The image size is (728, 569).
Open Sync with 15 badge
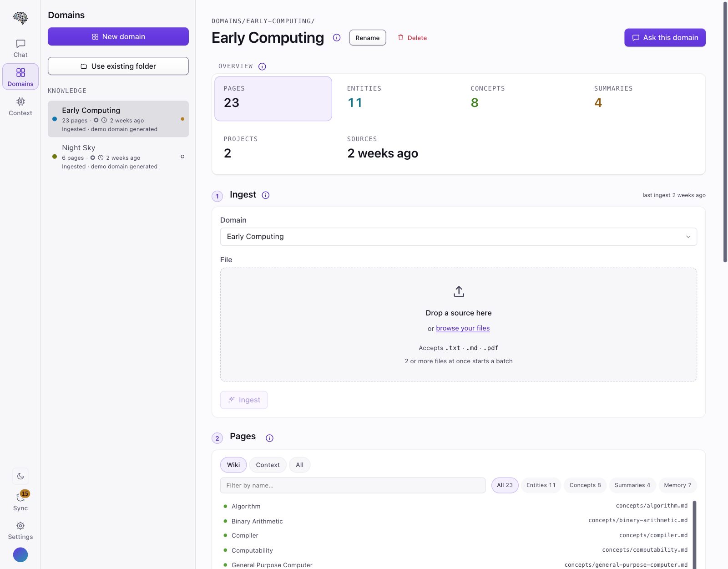(x=20, y=501)
